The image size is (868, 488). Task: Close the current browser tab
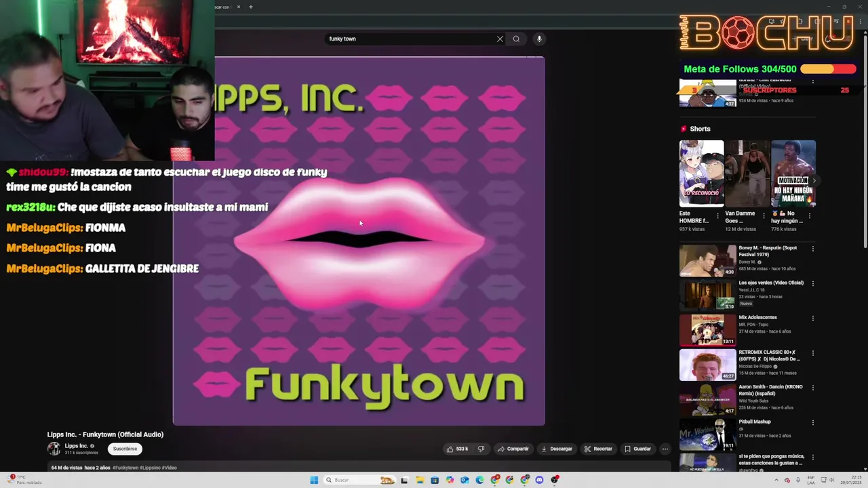point(239,7)
